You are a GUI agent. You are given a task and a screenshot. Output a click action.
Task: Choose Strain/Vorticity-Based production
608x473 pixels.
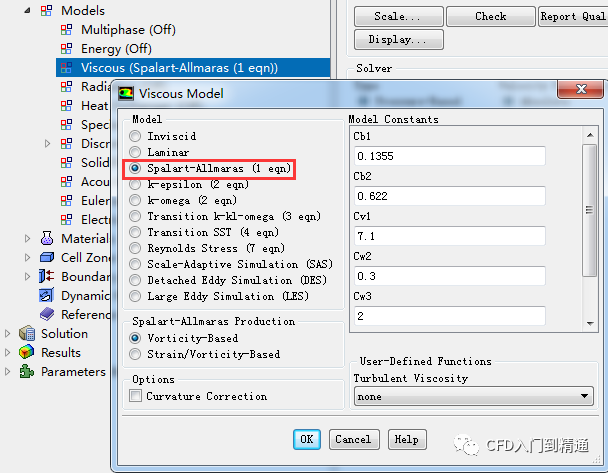click(x=135, y=354)
